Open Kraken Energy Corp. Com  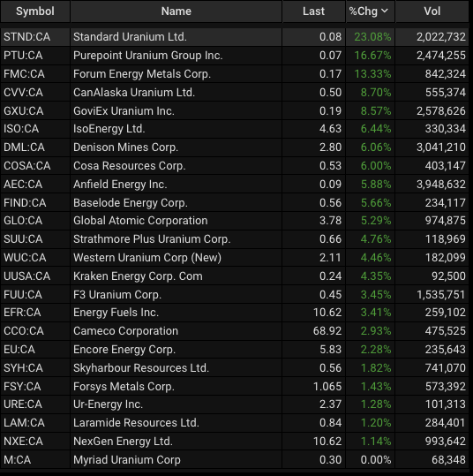[138, 276]
